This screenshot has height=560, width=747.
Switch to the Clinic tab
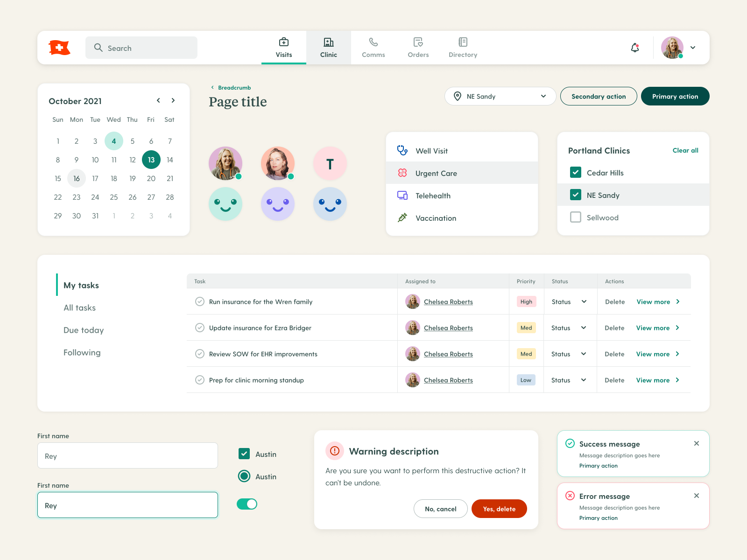(x=328, y=47)
